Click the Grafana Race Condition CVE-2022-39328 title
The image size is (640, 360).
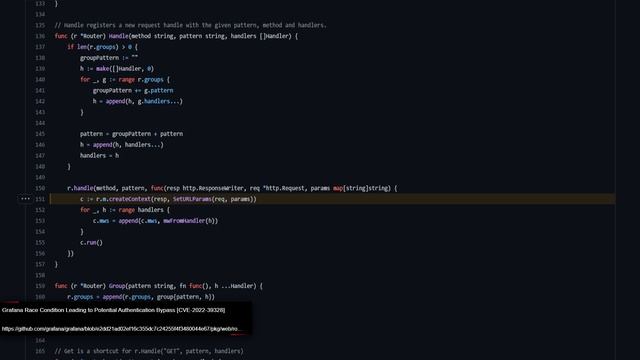click(x=113, y=310)
